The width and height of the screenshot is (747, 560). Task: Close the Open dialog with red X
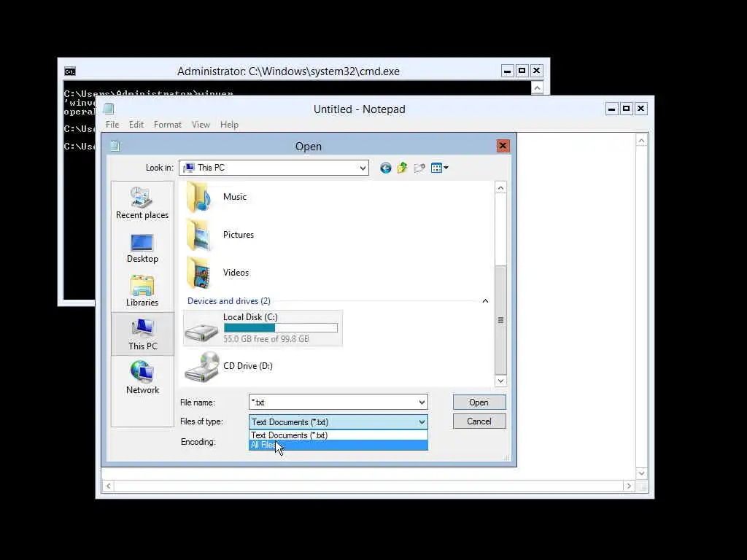click(503, 146)
